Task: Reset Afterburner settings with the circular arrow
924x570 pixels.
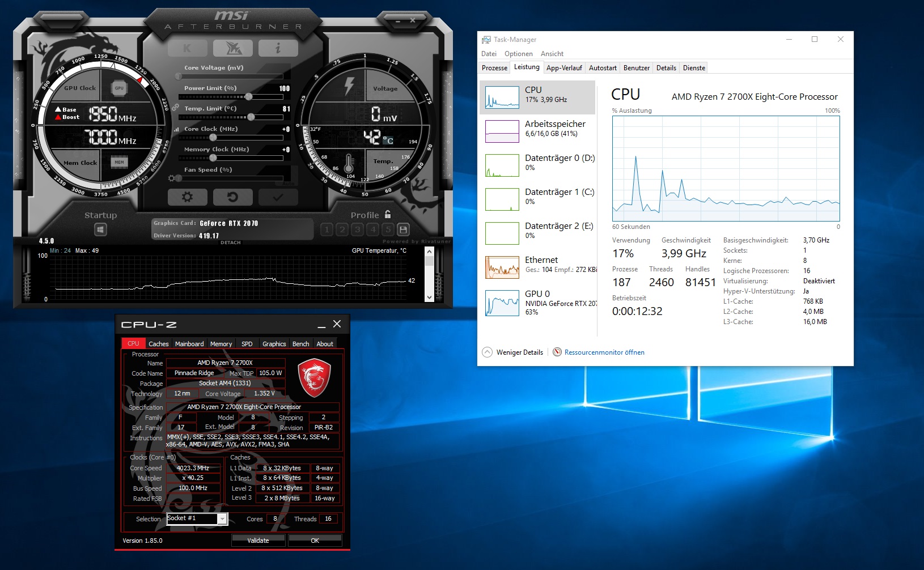Action: tap(232, 197)
